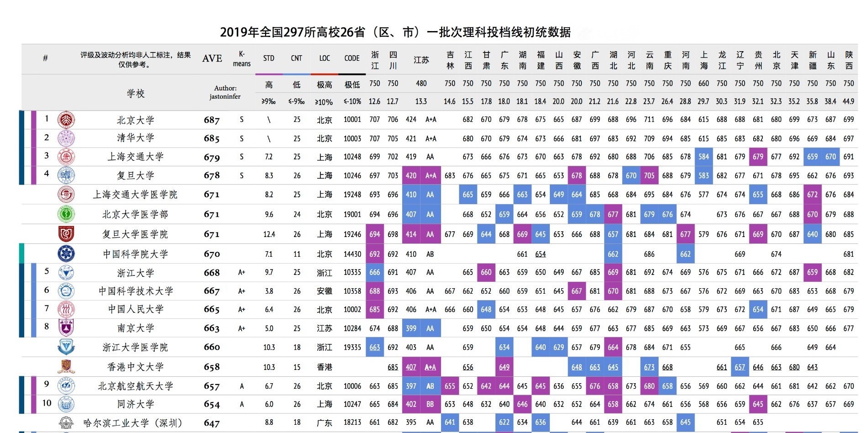This screenshot has width=868, height=433.
Task: Click the STD ≥9‰ legend label
Action: point(269,101)
